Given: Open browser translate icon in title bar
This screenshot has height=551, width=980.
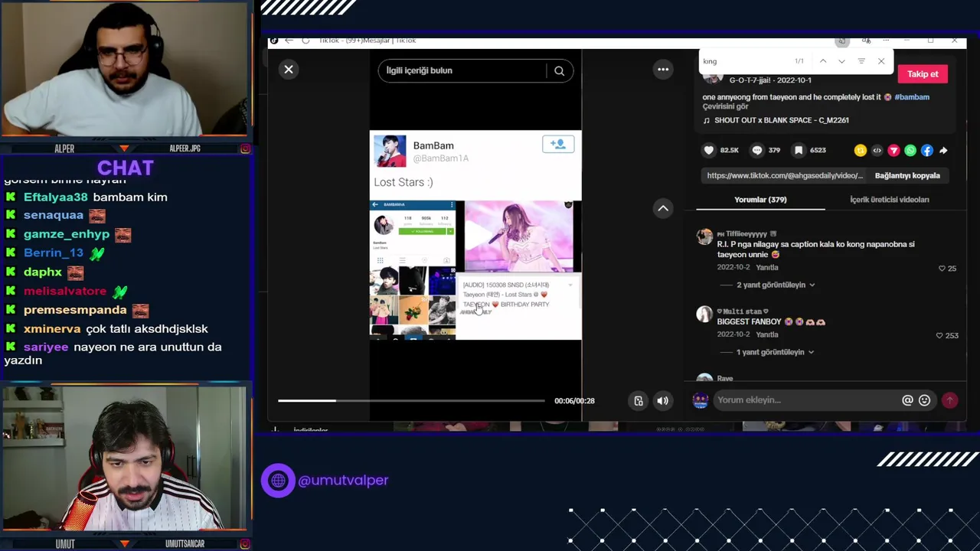Looking at the screenshot, I should tap(866, 41).
